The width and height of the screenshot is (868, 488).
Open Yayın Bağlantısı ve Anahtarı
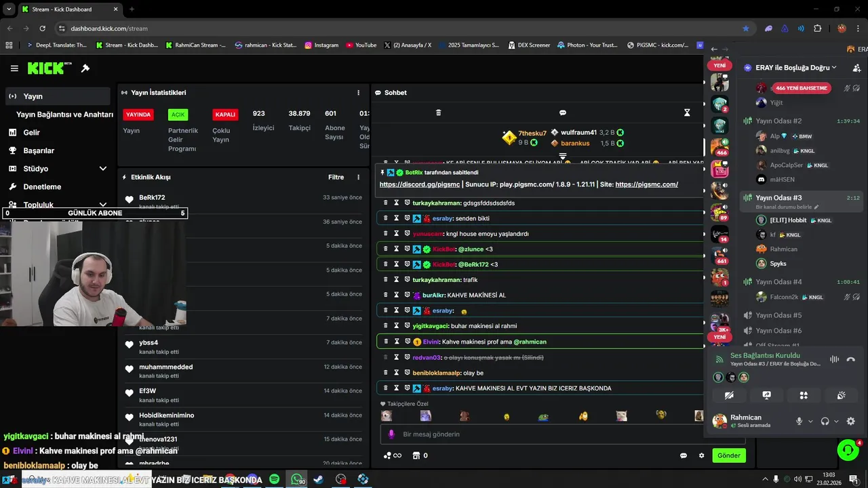[64, 115]
